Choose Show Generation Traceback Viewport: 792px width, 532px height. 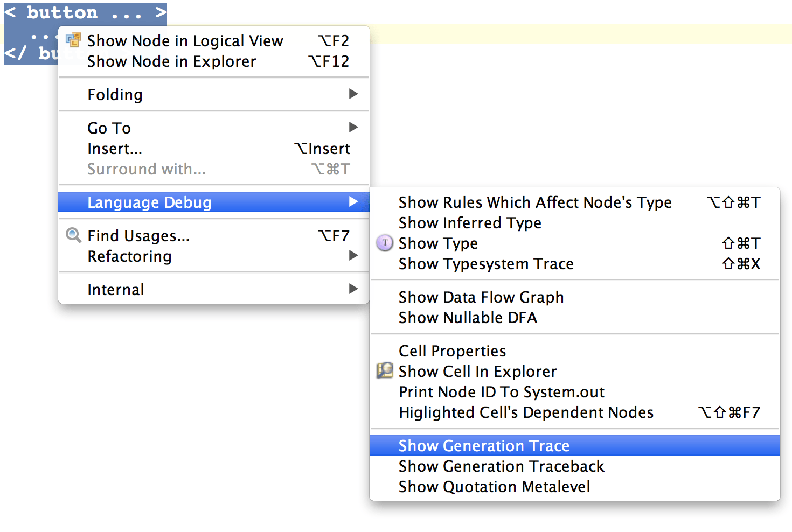(x=501, y=466)
